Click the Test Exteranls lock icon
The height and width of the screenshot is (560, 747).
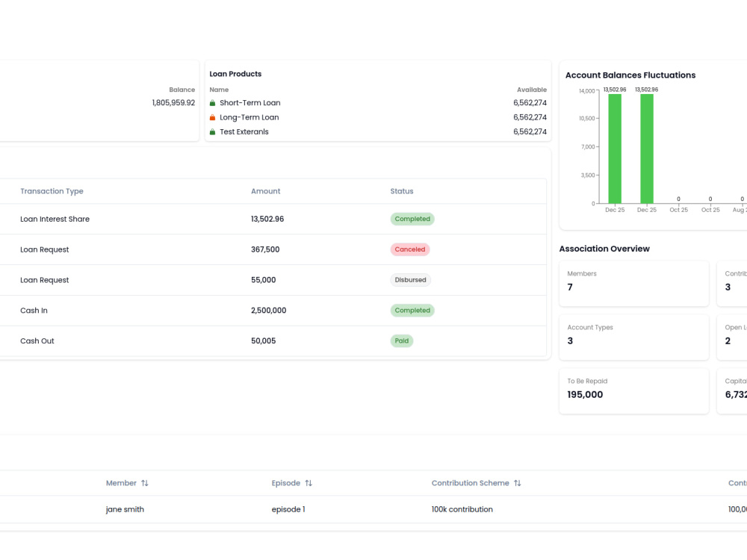coord(212,132)
